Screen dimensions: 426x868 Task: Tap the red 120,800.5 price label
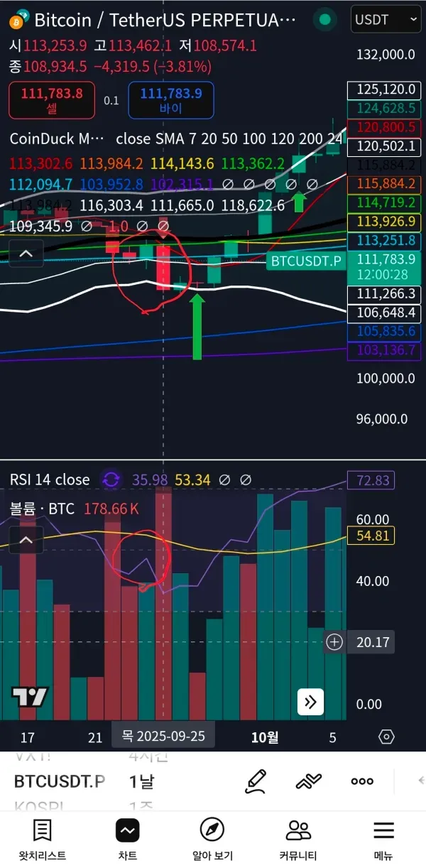coord(383,127)
